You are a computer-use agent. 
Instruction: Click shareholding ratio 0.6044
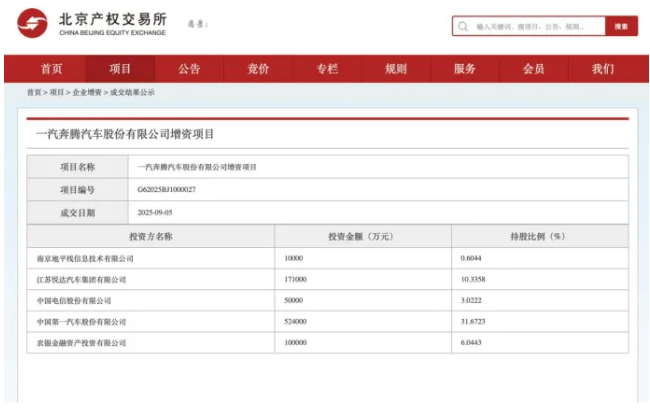pyautogui.click(x=471, y=258)
